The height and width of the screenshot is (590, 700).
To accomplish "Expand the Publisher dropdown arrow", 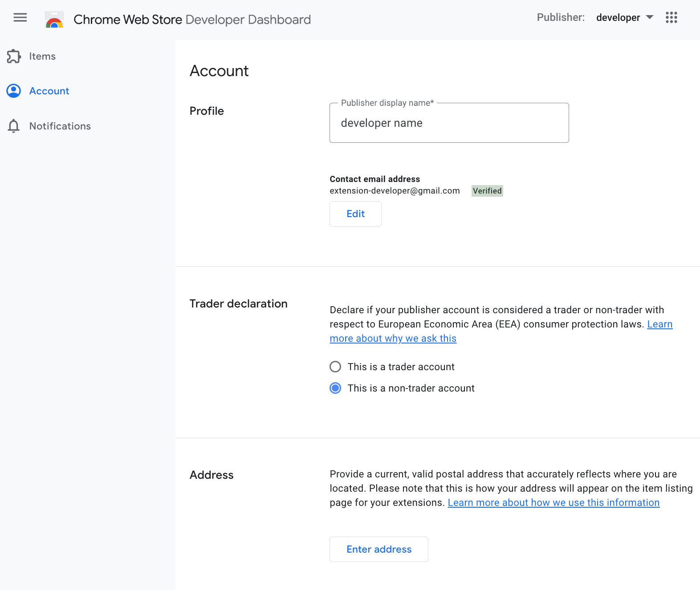I will [x=650, y=17].
